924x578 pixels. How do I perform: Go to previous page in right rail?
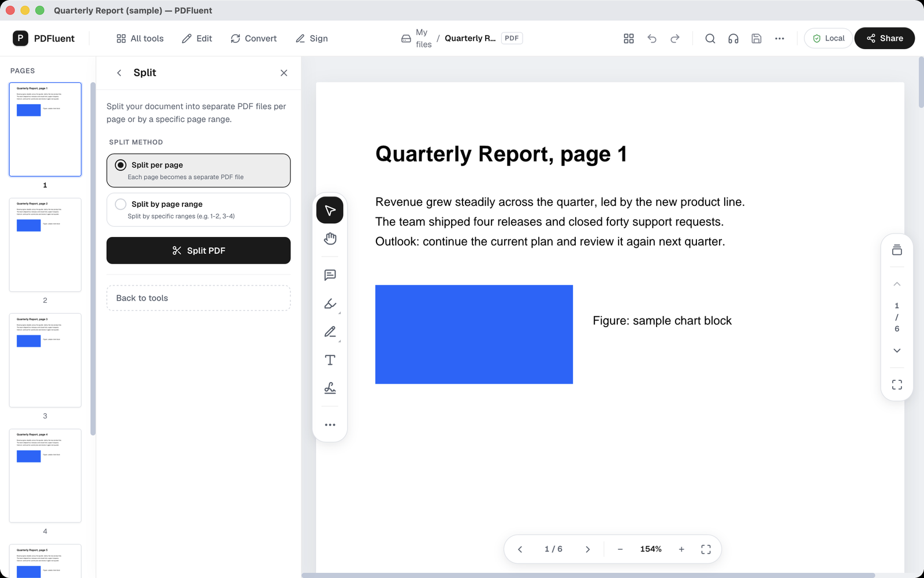897,284
